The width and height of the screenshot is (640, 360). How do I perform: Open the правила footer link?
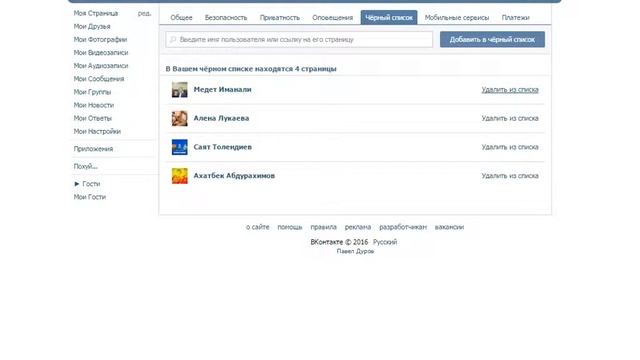[x=323, y=227]
